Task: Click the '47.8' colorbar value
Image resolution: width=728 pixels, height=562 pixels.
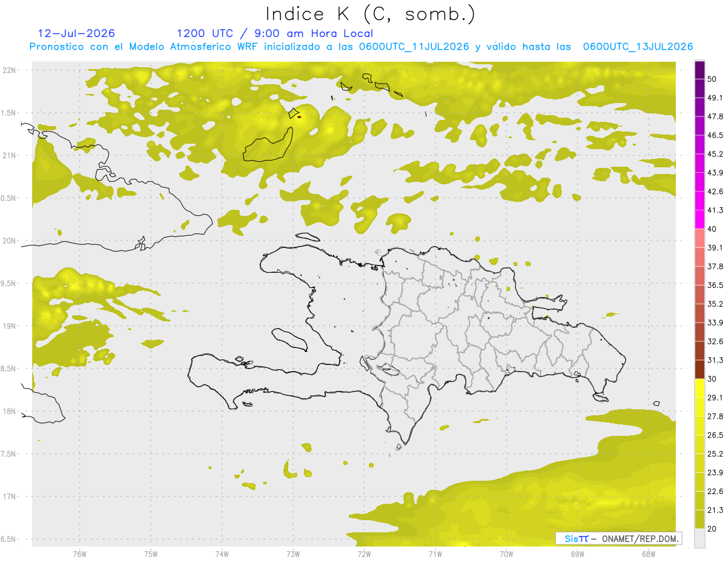Action: [715, 116]
